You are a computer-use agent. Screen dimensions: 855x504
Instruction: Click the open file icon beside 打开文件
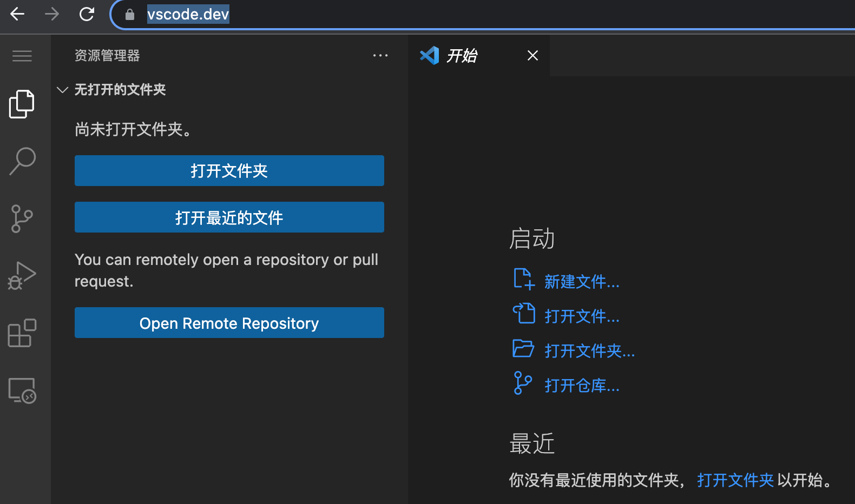524,314
